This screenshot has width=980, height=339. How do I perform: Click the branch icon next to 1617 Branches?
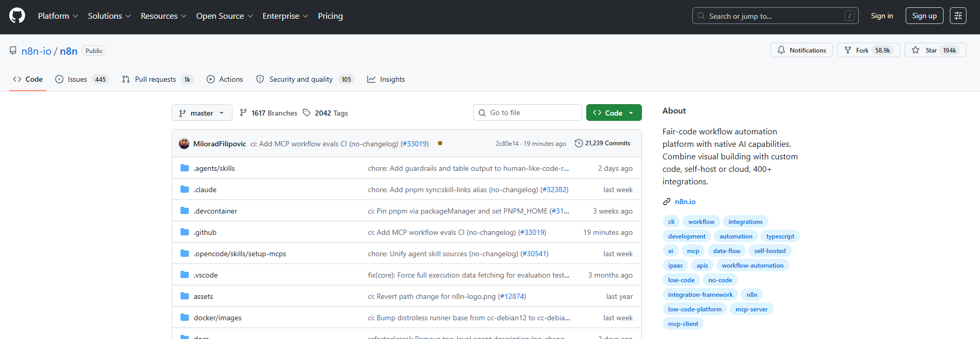click(x=243, y=112)
